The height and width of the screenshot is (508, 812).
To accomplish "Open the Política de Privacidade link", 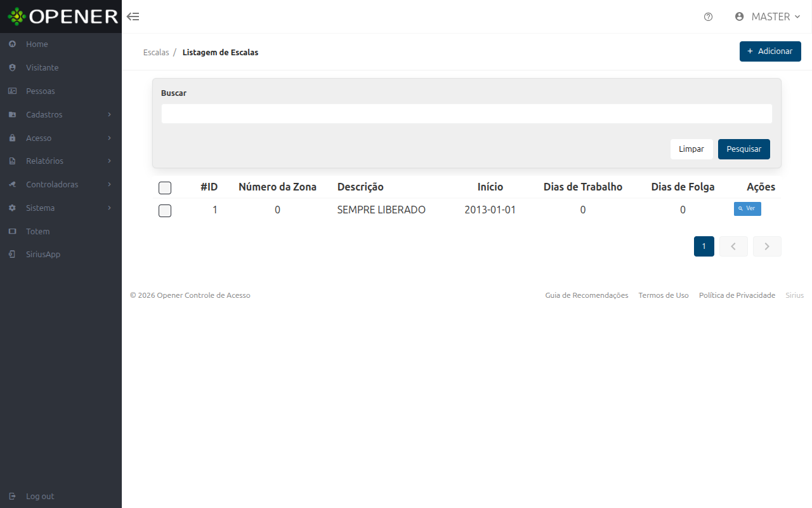I will coord(737,295).
